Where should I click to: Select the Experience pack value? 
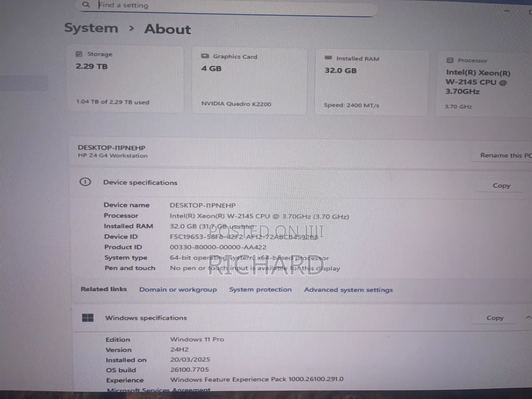pos(257,379)
